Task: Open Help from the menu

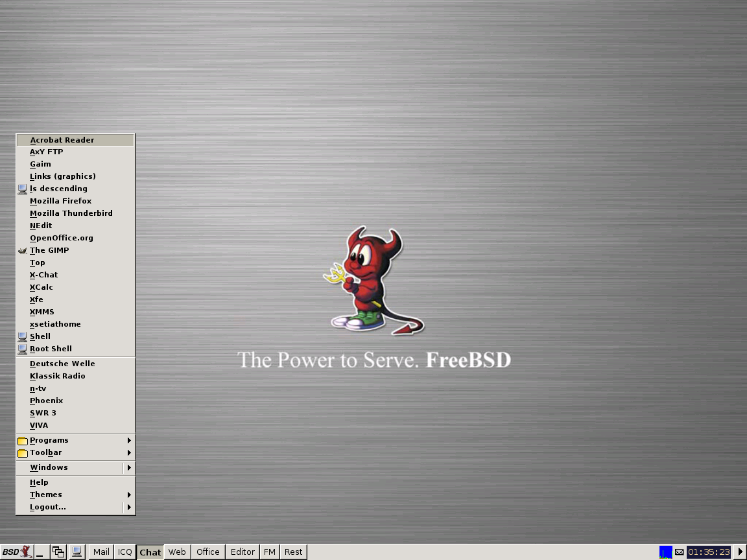Action: (x=76, y=483)
